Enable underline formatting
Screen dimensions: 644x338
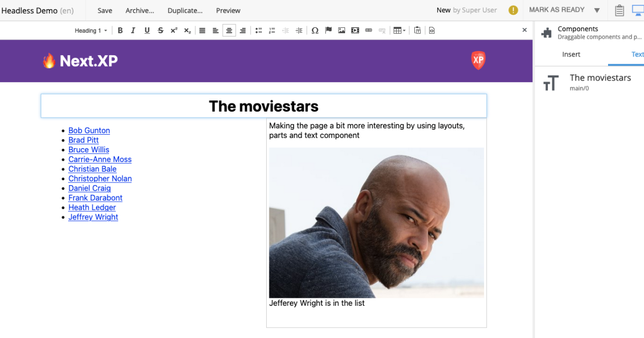pos(147,30)
